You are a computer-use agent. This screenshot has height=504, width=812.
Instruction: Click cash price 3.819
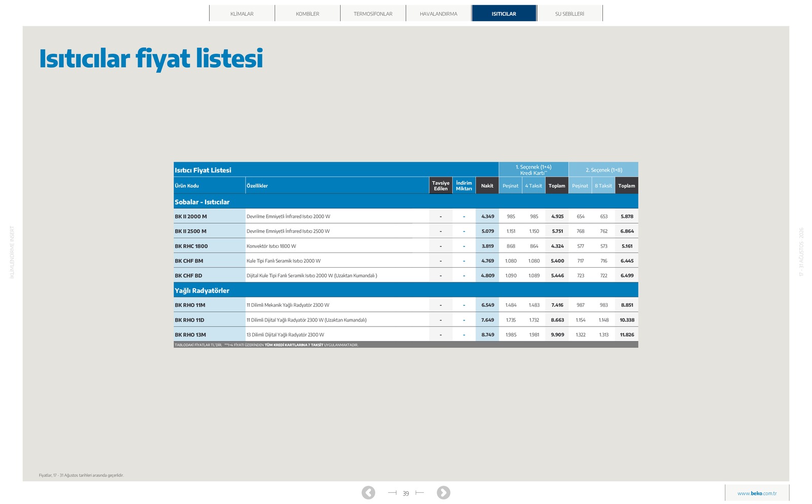488,246
